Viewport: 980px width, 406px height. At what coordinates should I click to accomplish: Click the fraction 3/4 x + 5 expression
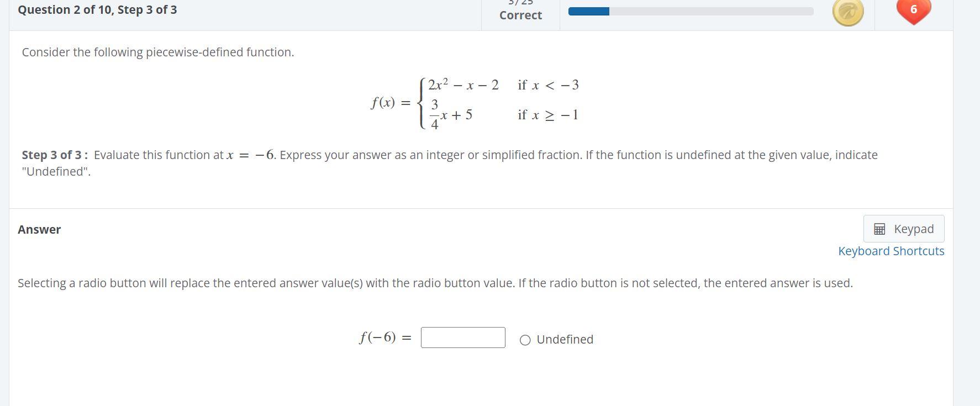click(x=451, y=114)
